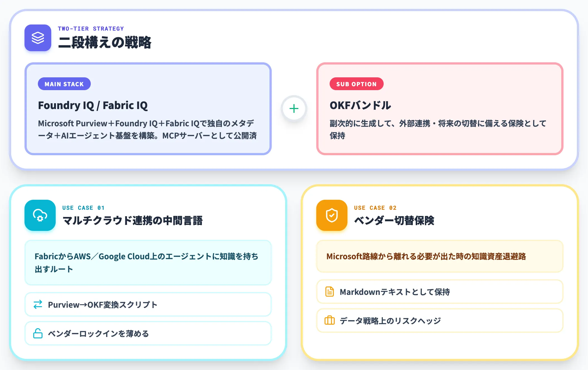Open the データ戦略上のリスクヘッジ row
Image resolution: width=588 pixels, height=370 pixels.
[x=440, y=320]
